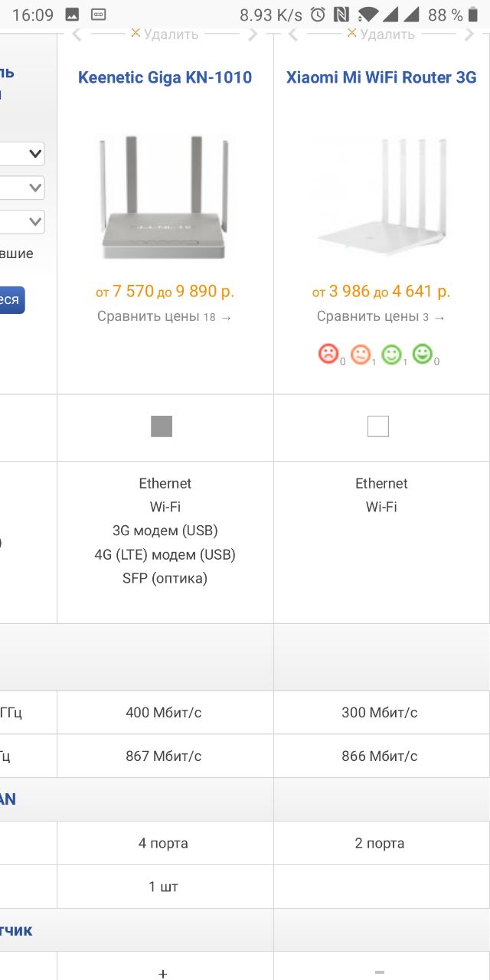Open Keenetic Giga KN-1010 product page link
This screenshot has height=980, width=490.
(165, 77)
